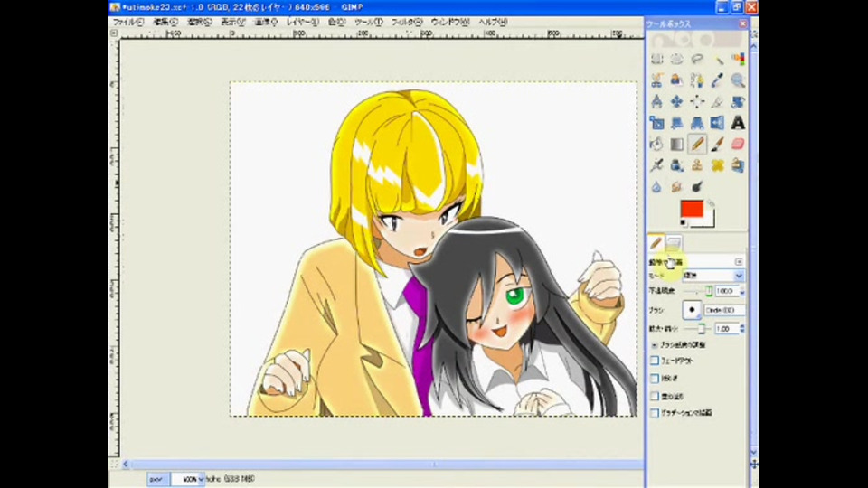The image size is (868, 488).
Task: Toggle the Quick Mask button at canvas corner
Action: click(115, 464)
